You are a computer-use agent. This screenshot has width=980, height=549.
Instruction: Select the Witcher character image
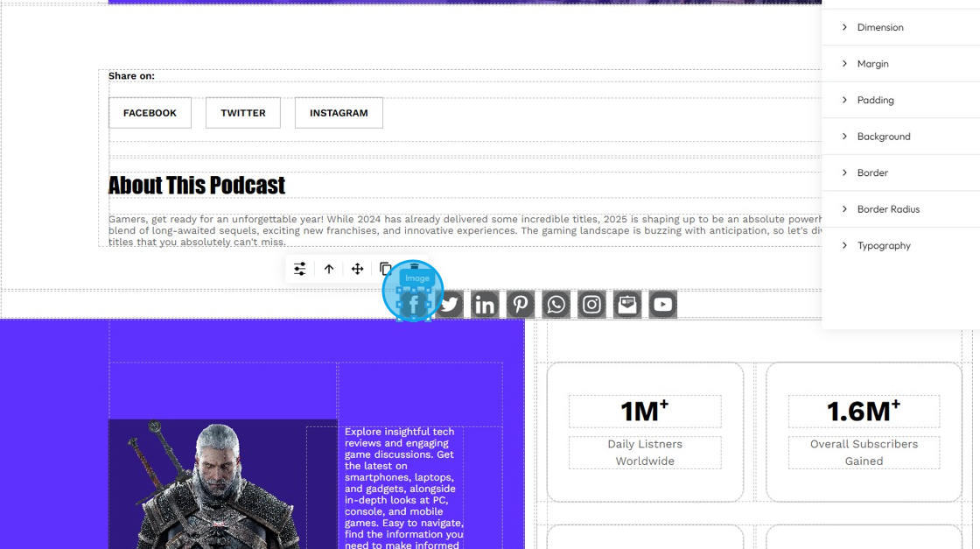[x=223, y=484]
